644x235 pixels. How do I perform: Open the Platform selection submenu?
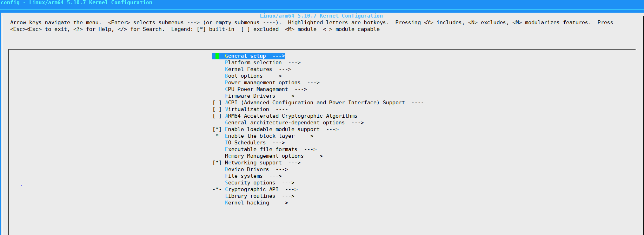point(253,62)
